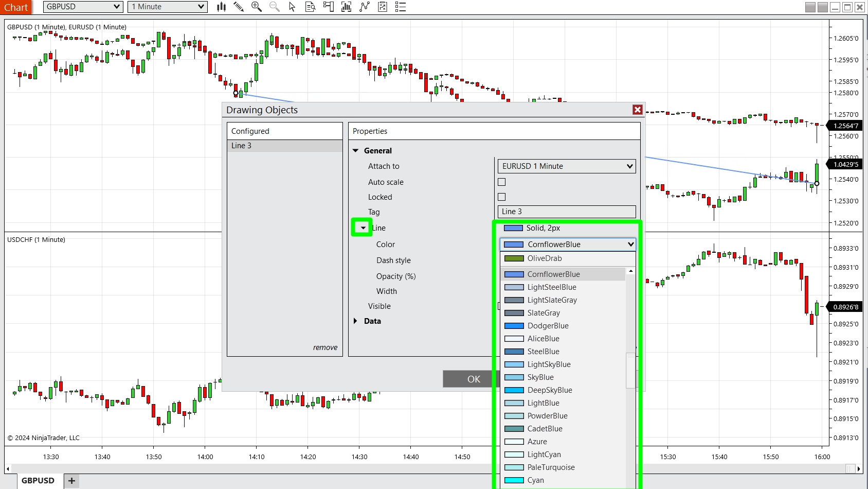Viewport: 868px width, 489px height.
Task: Open the Strategies toolbar icon
Action: (x=365, y=7)
